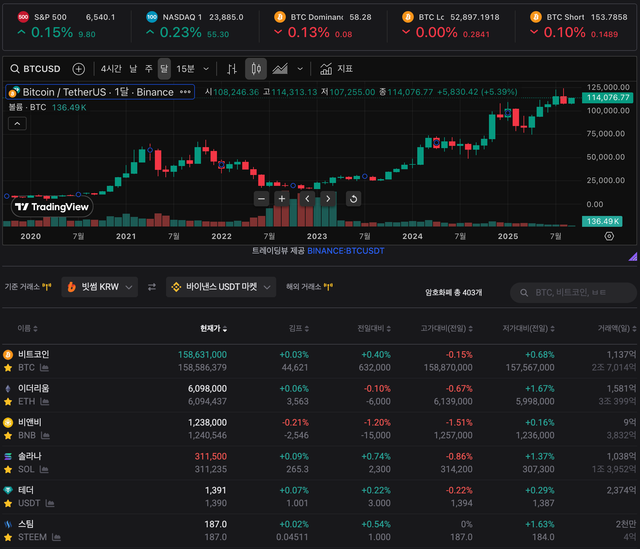Open BTC chart icon in coin row
This screenshot has height=549, width=640.
tap(44, 368)
